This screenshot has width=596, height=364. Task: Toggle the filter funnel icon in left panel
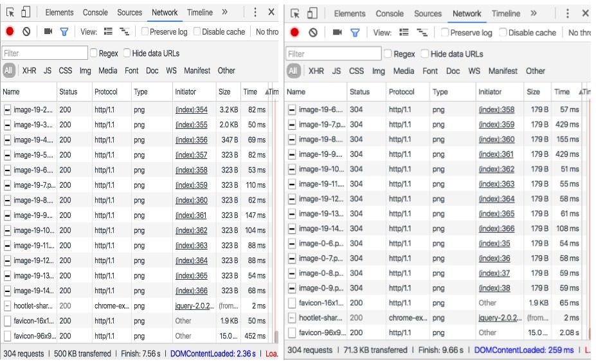point(64,32)
